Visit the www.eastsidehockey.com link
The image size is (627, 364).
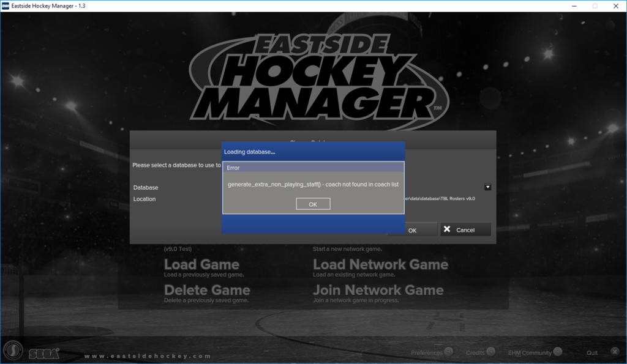[148, 356]
